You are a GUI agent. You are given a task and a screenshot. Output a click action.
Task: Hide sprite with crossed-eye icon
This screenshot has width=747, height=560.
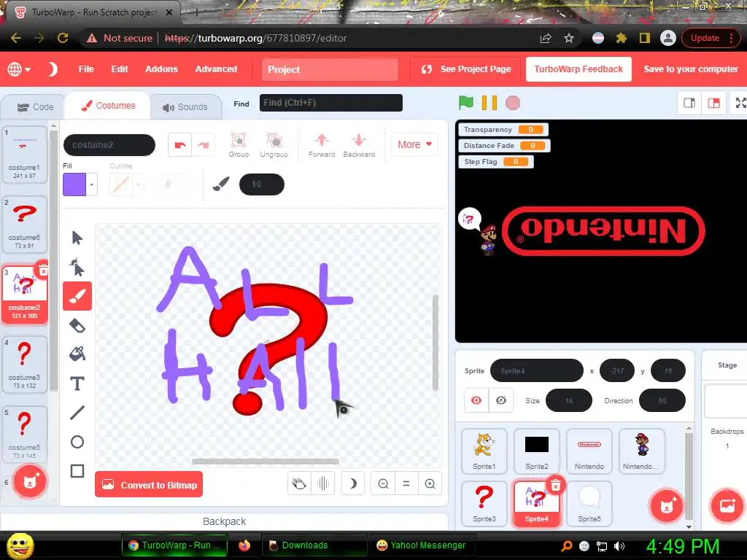point(500,400)
